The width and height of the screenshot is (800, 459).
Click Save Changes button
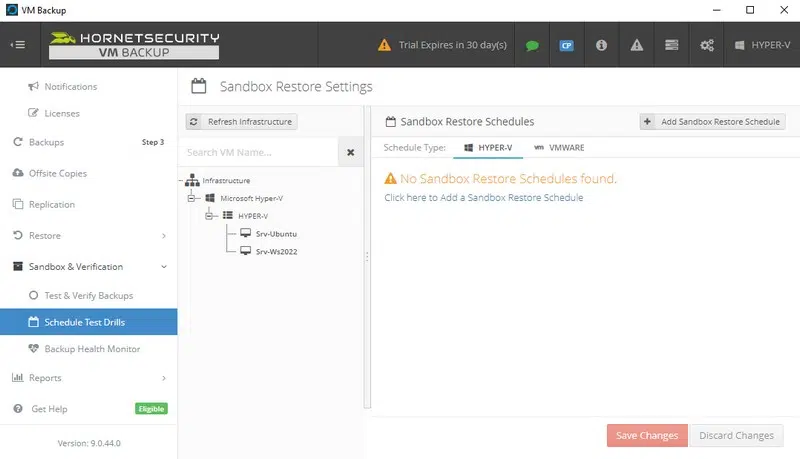(647, 436)
